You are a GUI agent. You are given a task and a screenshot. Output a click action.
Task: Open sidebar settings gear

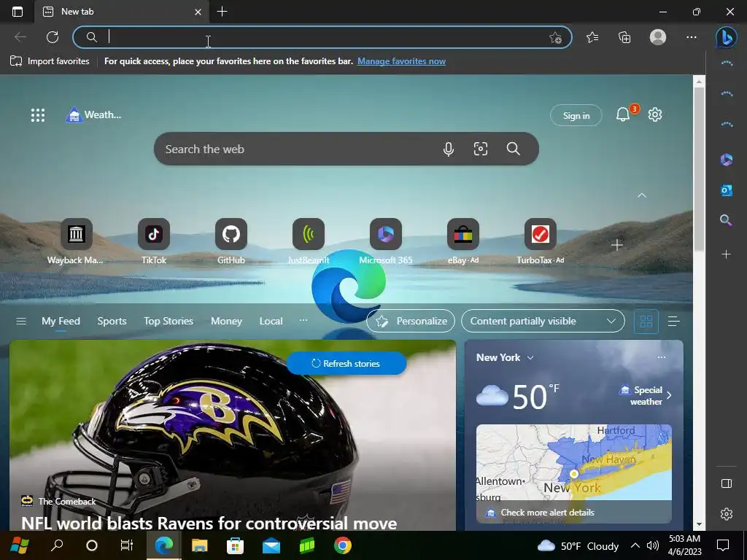(727, 514)
